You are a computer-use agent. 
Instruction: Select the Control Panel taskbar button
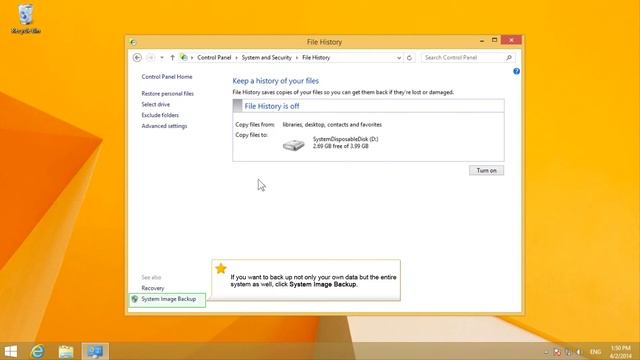(x=95, y=351)
